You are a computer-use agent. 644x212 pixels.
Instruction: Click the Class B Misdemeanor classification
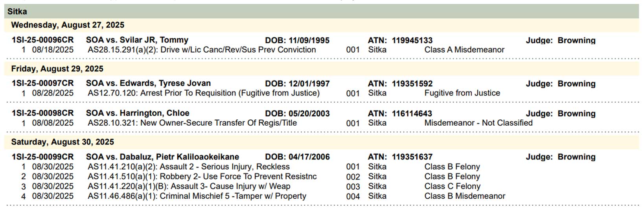pos(464,196)
